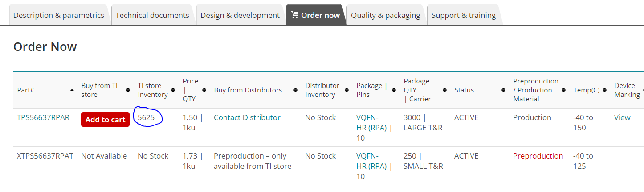
Task: Go to Quality & packaging tab
Action: (385, 15)
